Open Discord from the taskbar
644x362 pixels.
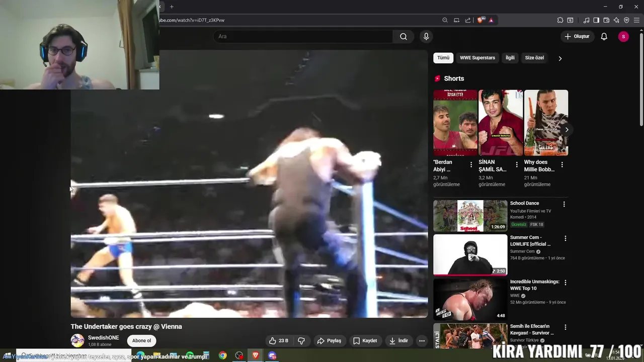tap(272, 355)
